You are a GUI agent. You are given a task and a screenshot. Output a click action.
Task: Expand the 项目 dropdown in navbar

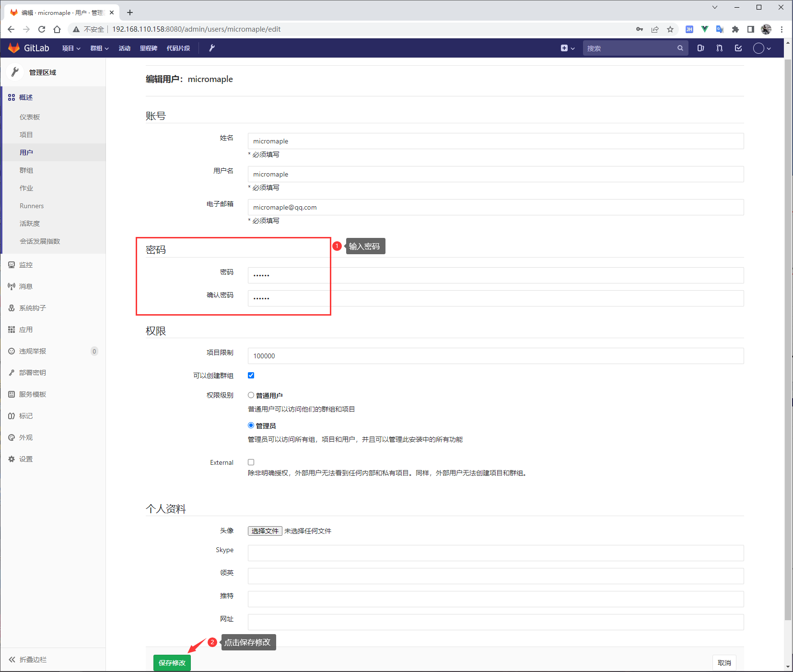[71, 48]
